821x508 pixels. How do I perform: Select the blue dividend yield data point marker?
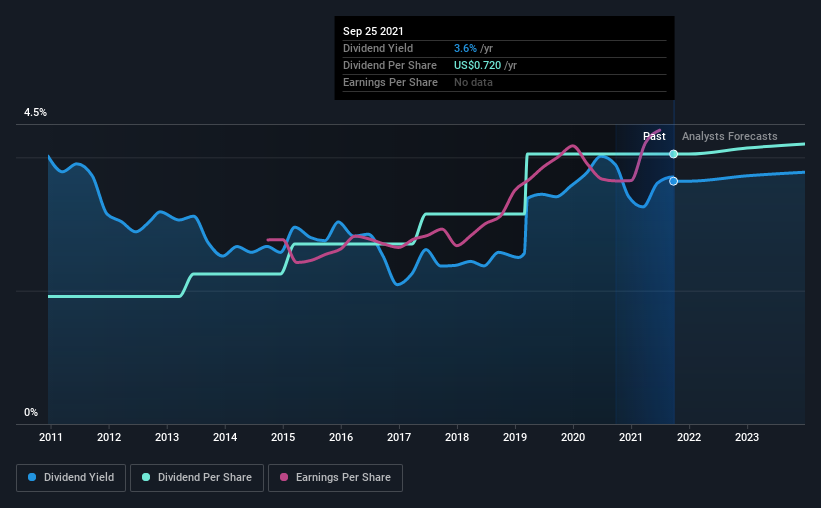point(674,181)
